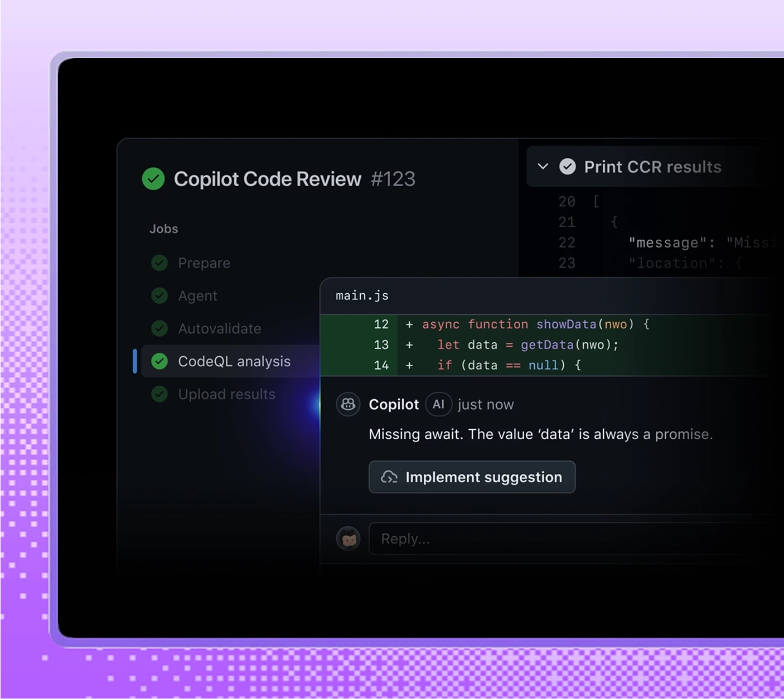Click the green check beside Copilot Code Review
Viewport: 784px width, 699px height.
(153, 179)
